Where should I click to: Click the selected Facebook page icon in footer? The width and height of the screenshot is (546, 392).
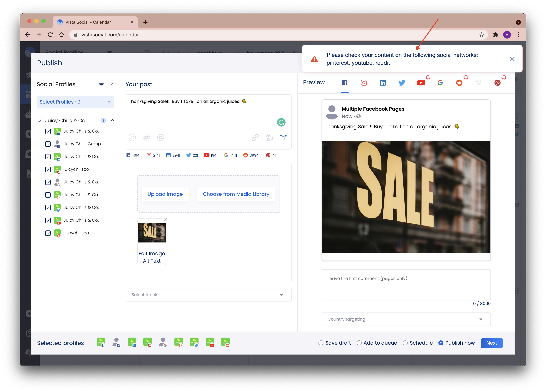[x=101, y=342]
